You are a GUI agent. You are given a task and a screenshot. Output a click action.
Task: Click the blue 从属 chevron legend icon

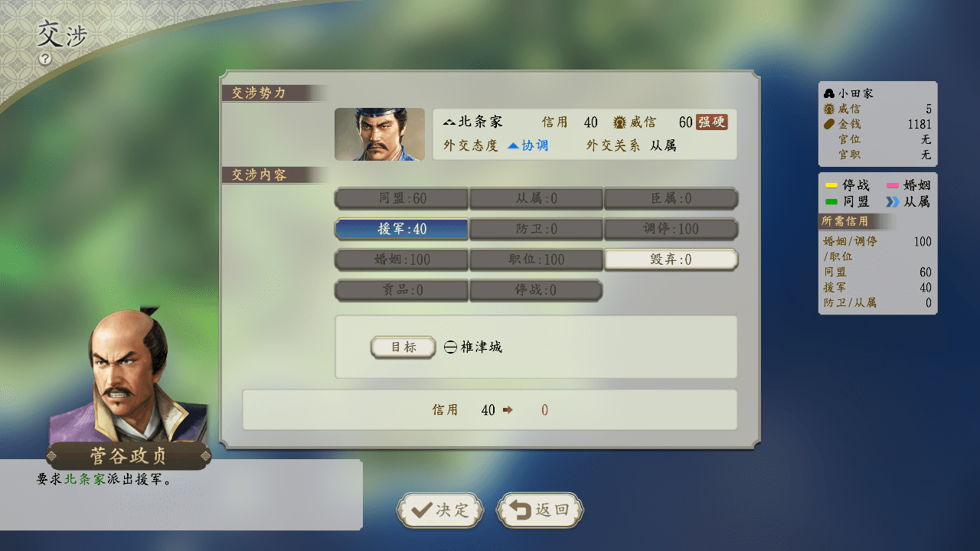[x=892, y=202]
